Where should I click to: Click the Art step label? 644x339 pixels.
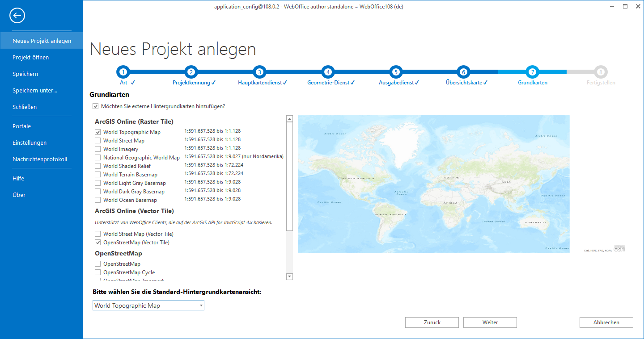point(124,83)
